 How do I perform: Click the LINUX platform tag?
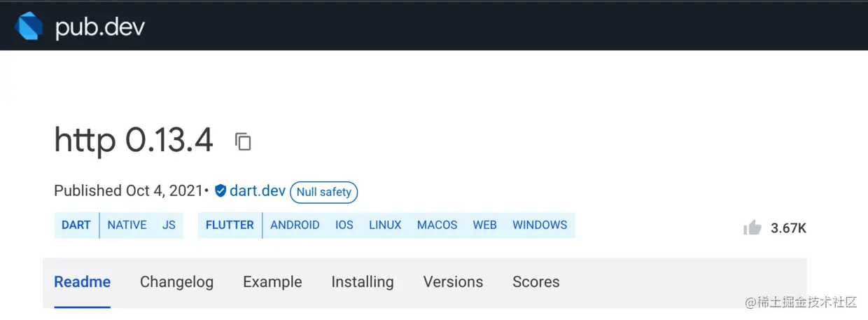[385, 225]
